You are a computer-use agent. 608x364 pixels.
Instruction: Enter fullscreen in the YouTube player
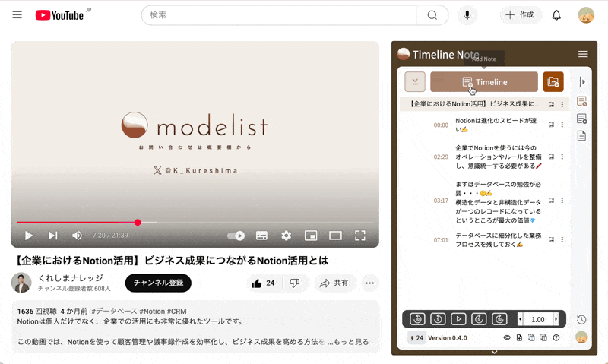click(x=359, y=236)
